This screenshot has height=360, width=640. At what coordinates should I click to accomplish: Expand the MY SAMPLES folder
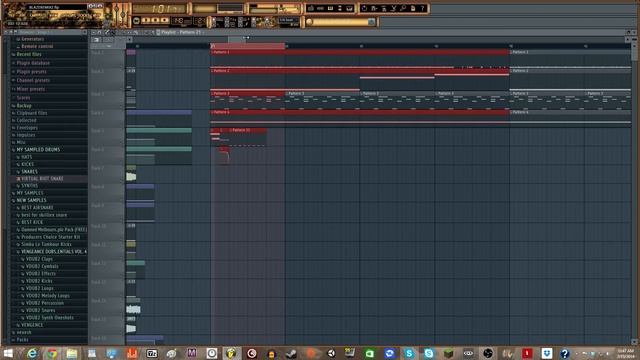(29, 193)
